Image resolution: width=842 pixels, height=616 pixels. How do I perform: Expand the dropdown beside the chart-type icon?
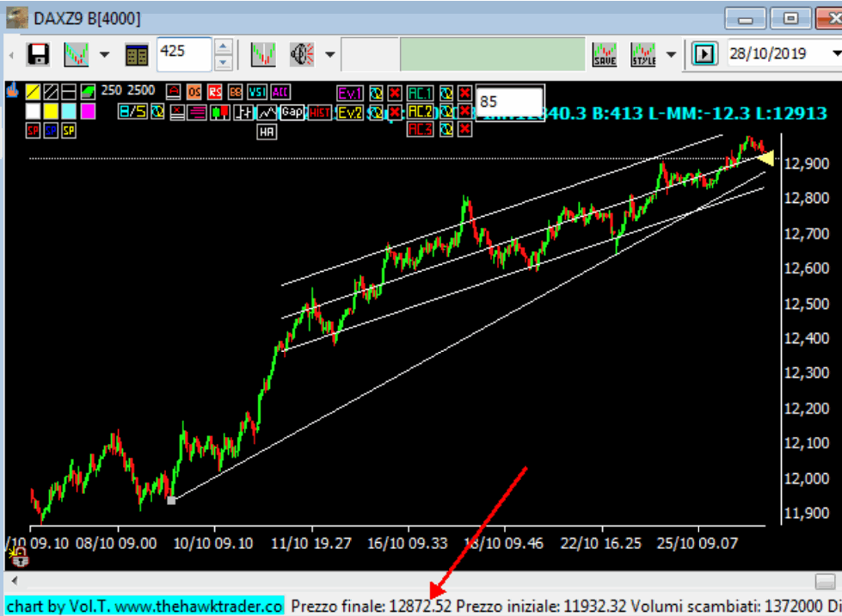(x=105, y=54)
